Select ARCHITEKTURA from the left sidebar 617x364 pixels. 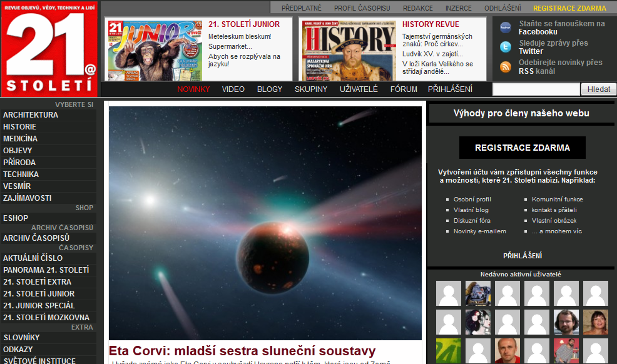31,115
